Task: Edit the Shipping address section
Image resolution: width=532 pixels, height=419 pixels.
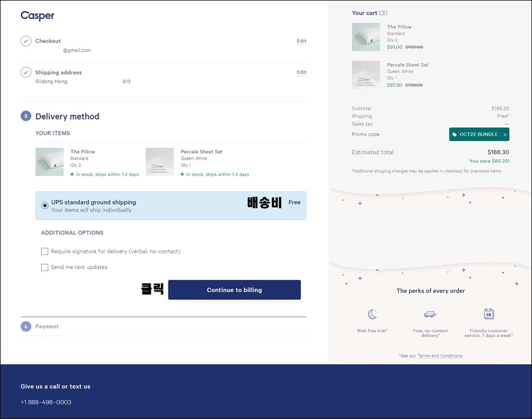Action: pos(301,72)
